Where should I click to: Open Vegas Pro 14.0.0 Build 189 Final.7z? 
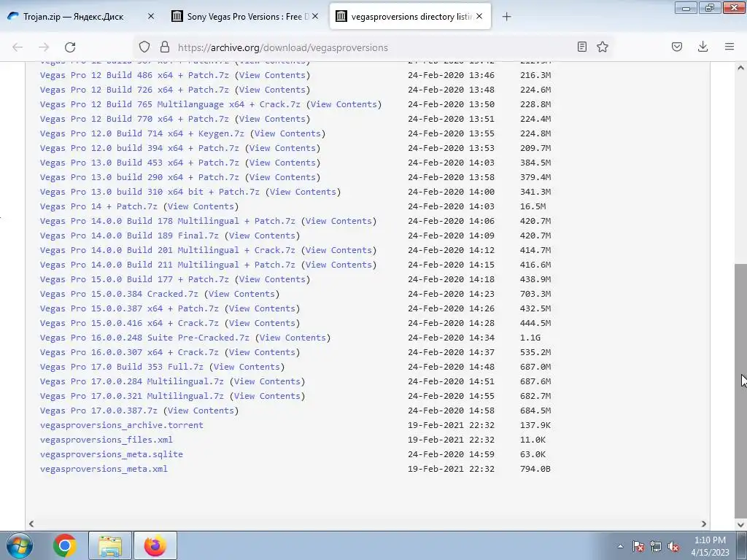click(129, 236)
